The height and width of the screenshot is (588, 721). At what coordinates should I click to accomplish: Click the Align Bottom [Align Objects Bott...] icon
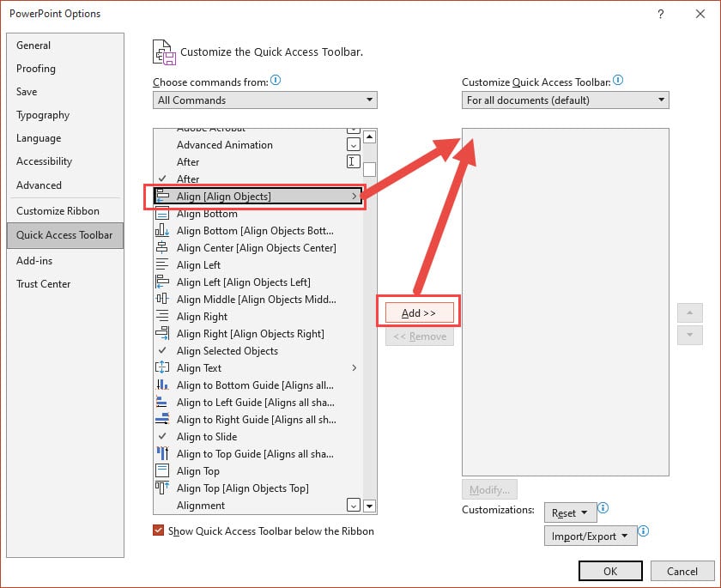pyautogui.click(x=162, y=230)
